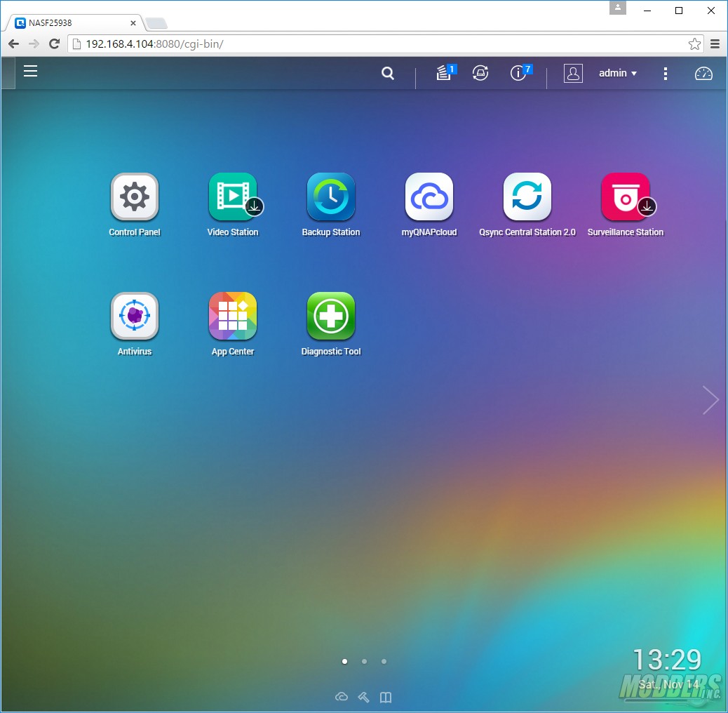Image resolution: width=728 pixels, height=713 pixels.
Task: Launch Qsync Central Station 2.0
Action: [527, 197]
